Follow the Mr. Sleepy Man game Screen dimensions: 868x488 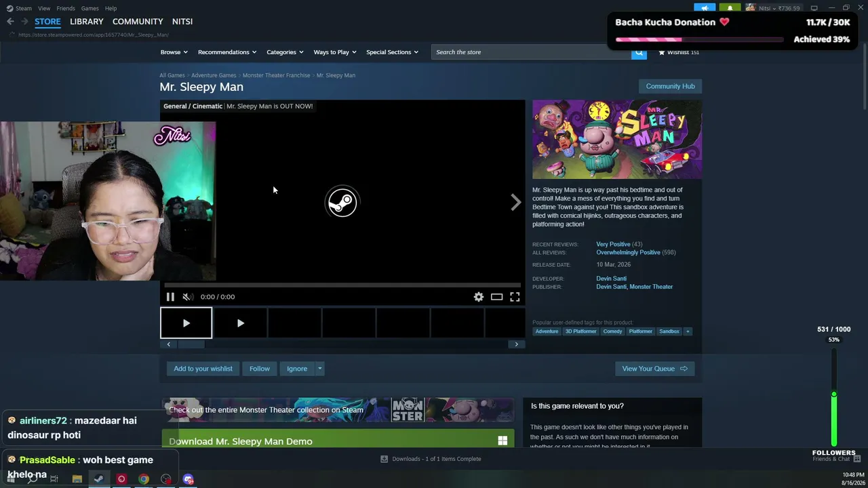[260, 369]
